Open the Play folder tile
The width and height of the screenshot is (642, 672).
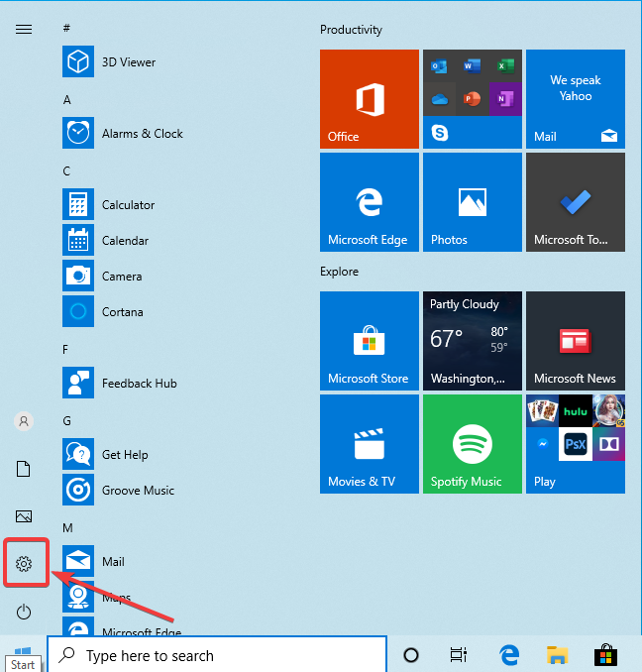[576, 444]
